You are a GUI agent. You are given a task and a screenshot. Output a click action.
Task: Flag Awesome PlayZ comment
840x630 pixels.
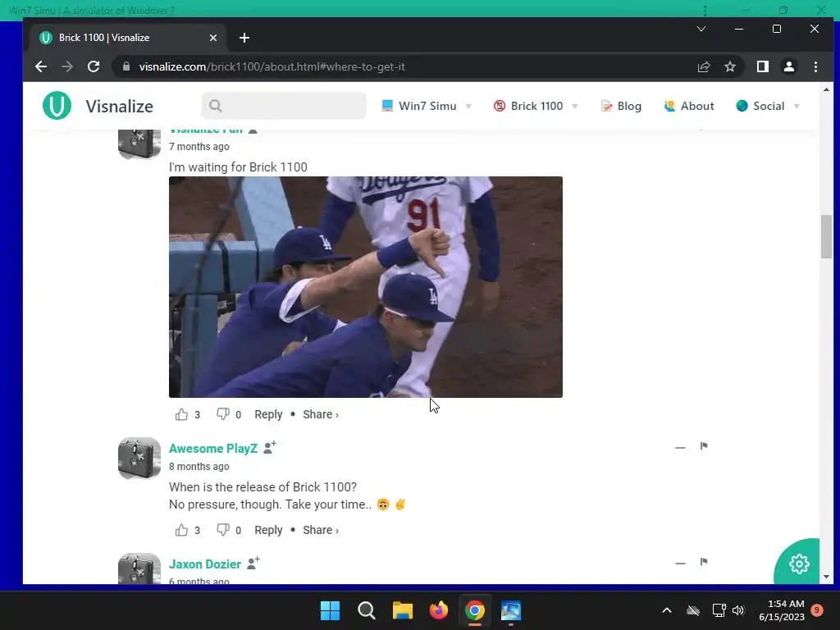click(704, 445)
